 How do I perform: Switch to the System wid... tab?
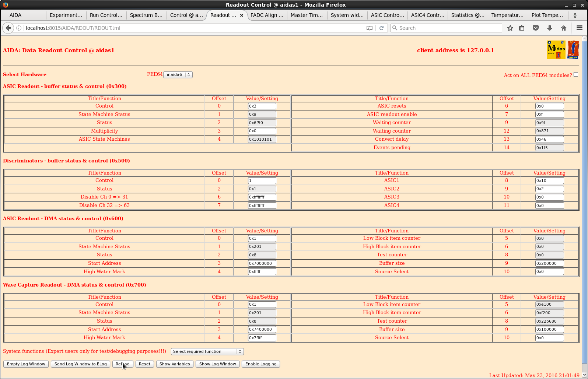tap(347, 15)
